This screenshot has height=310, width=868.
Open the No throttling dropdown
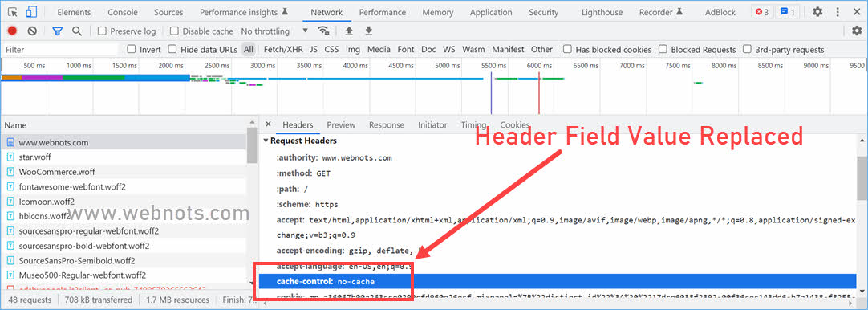(274, 31)
